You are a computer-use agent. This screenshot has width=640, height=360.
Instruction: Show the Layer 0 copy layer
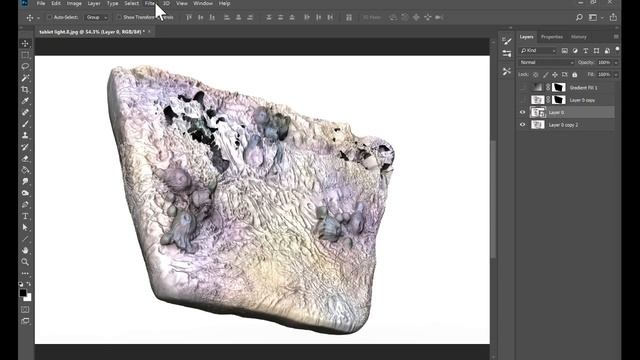pos(522,100)
